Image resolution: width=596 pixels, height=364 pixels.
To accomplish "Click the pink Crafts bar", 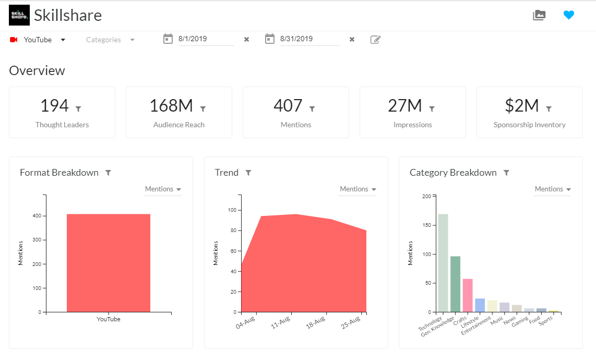I will (468, 296).
